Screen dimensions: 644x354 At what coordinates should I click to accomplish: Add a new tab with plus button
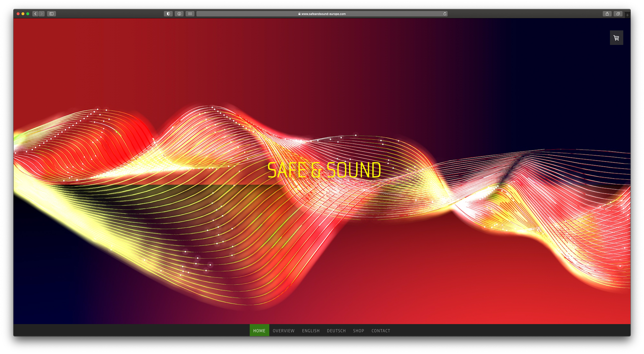(x=627, y=15)
